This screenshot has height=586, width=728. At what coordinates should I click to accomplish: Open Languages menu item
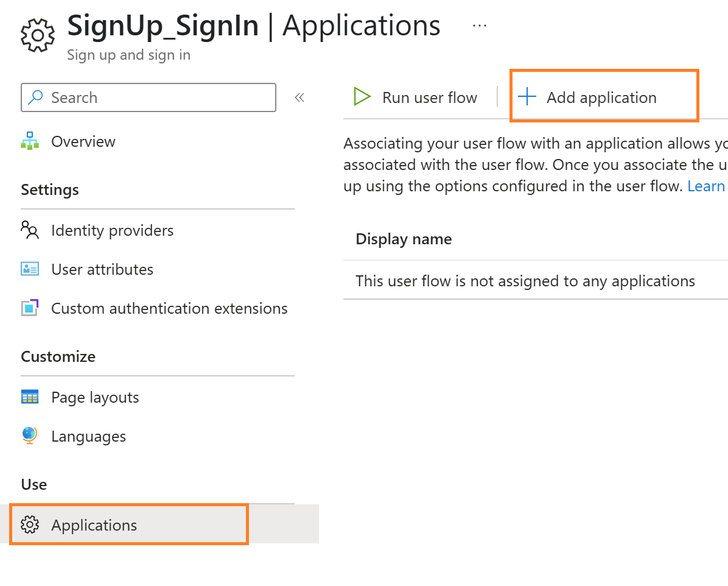click(x=89, y=437)
